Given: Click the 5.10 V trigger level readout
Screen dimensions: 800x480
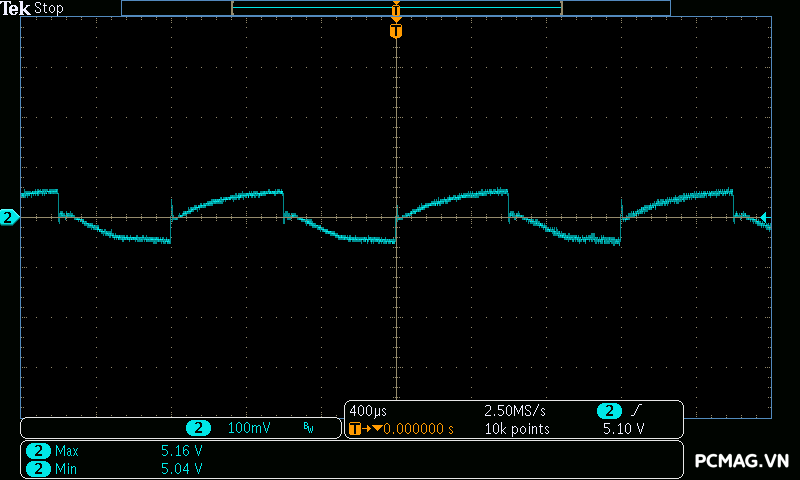Looking at the screenshot, I should click(623, 429).
